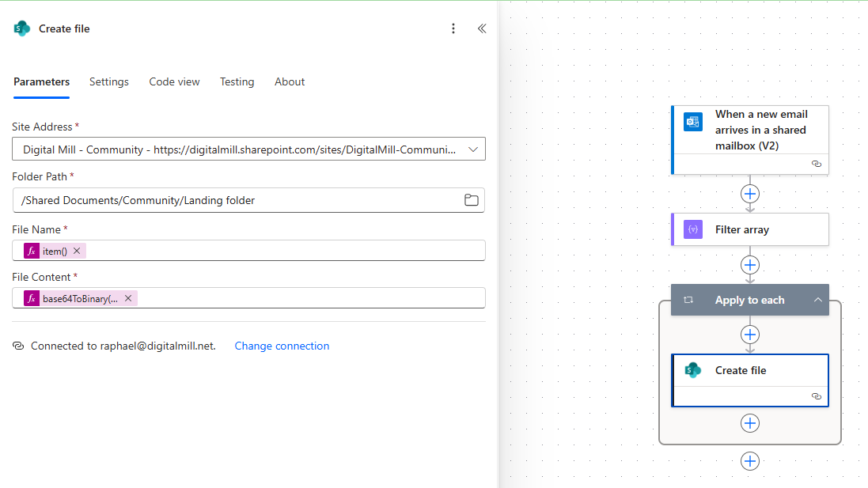The height and width of the screenshot is (488, 868).
Task: Collapse the action parameters panel
Action: 482,28
